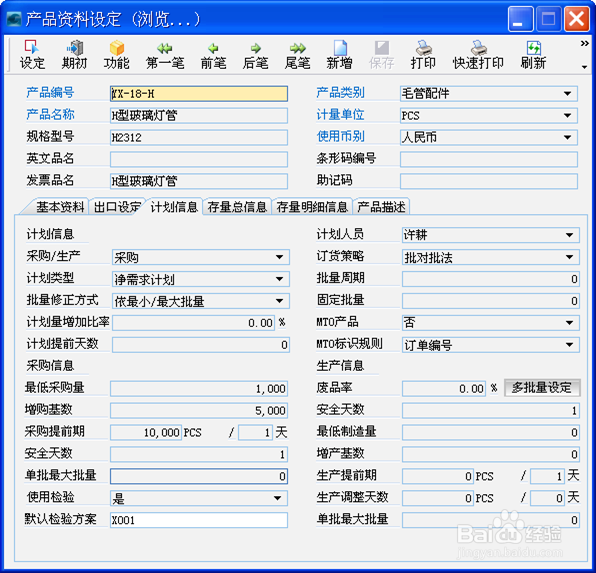
Task: Click the 废品率 field
Action: pyautogui.click(x=444, y=389)
